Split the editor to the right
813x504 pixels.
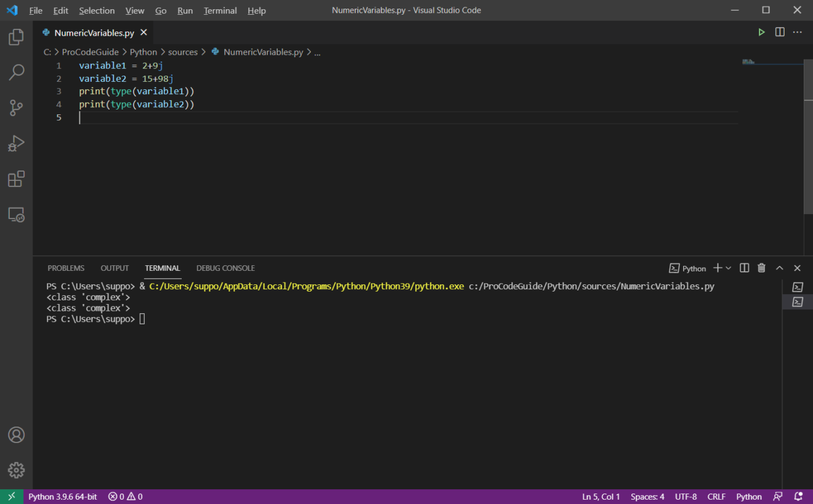tap(780, 32)
